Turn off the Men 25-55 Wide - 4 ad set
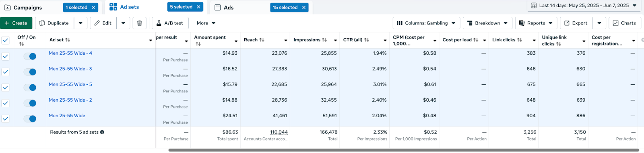 (x=30, y=56)
